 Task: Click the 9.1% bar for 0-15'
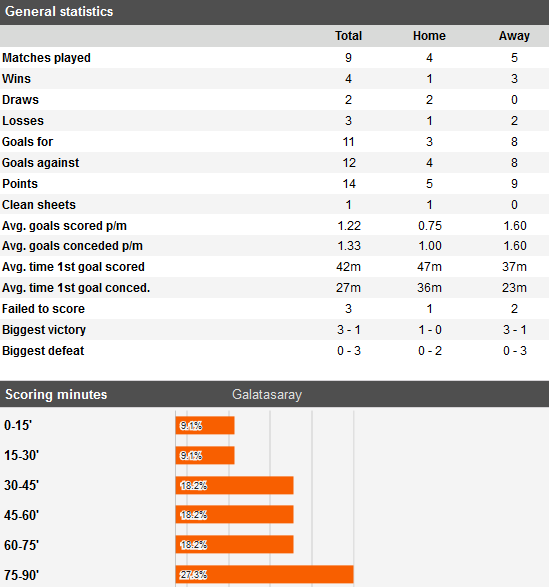(205, 426)
